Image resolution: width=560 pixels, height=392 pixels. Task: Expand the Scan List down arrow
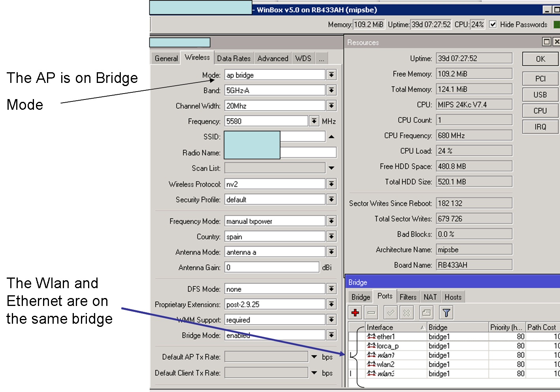(331, 168)
